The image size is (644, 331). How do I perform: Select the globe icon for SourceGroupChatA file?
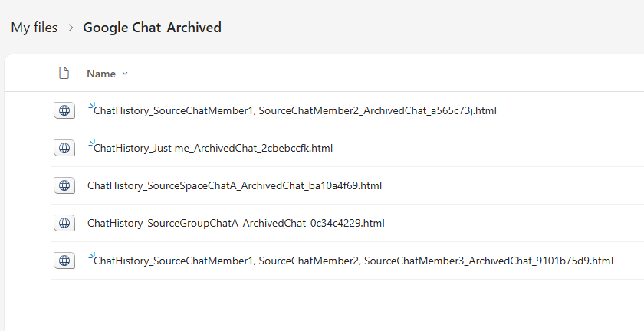64,223
